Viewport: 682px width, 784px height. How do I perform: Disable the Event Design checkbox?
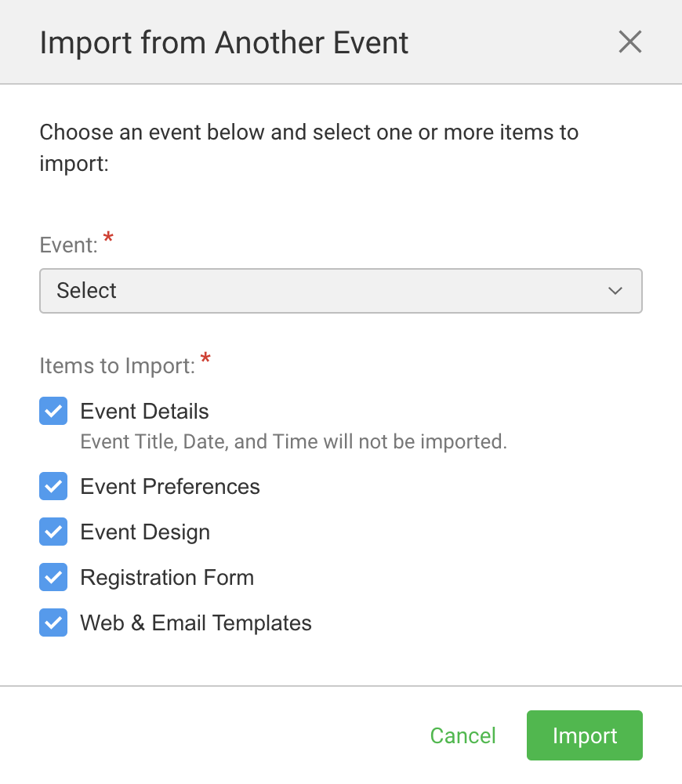(x=53, y=532)
